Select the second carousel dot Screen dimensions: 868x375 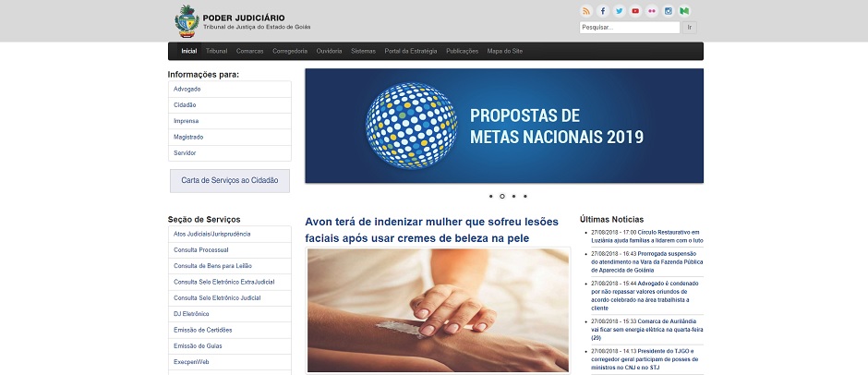(502, 196)
